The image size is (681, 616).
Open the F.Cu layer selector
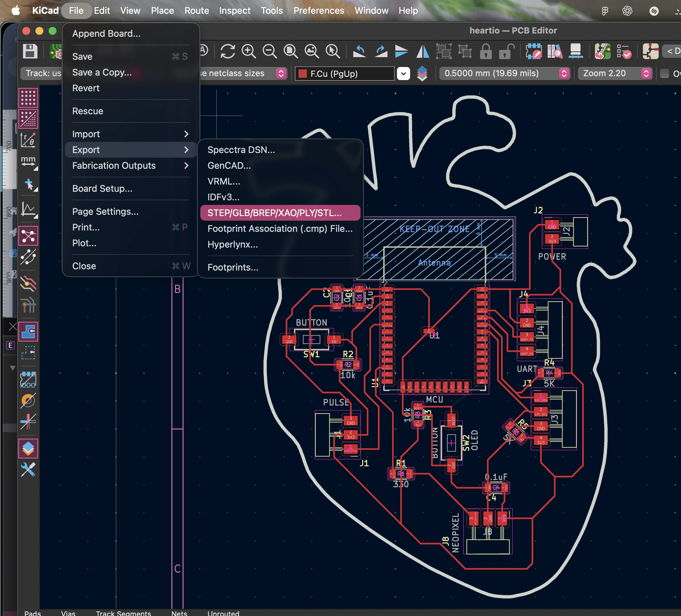click(344, 73)
